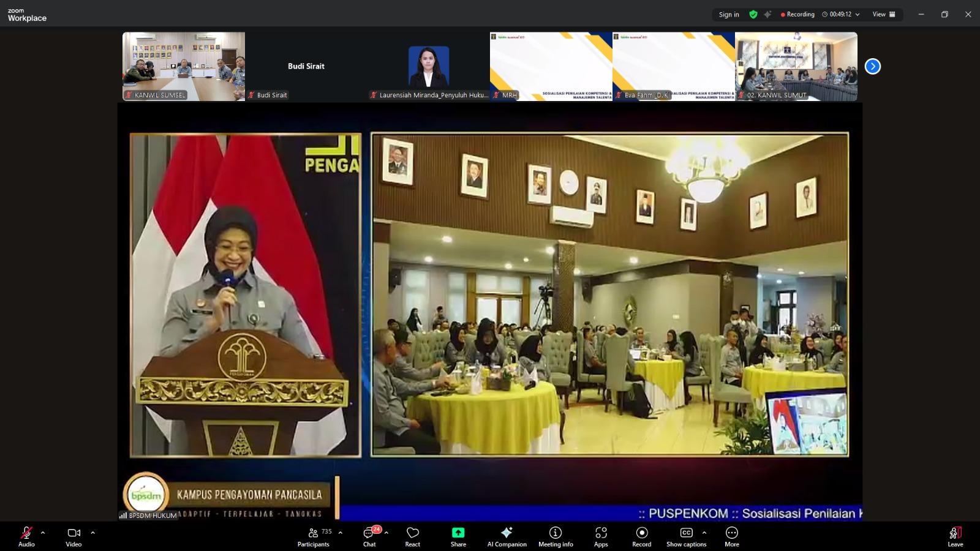Screen dimensions: 980x551
Task: Toggle the camera with Video button
Action: (73, 536)
